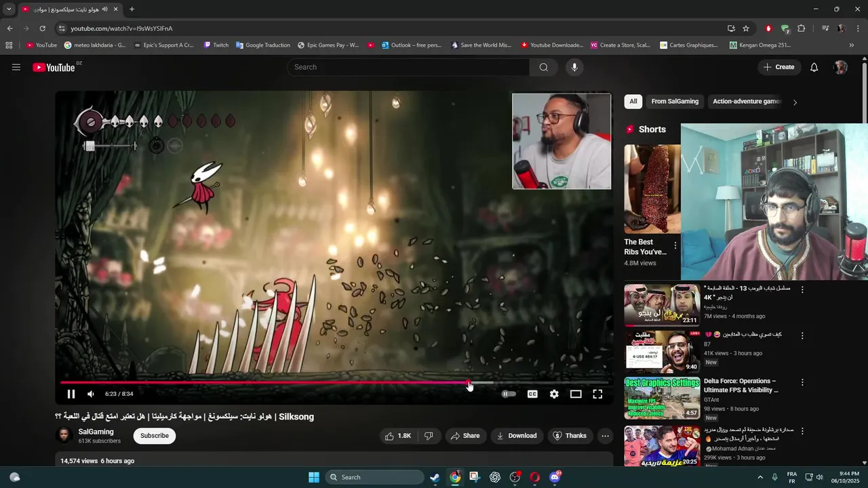Mute the tab via its speaker icon
Viewport: 868px width, 488px height.
(x=104, y=9)
